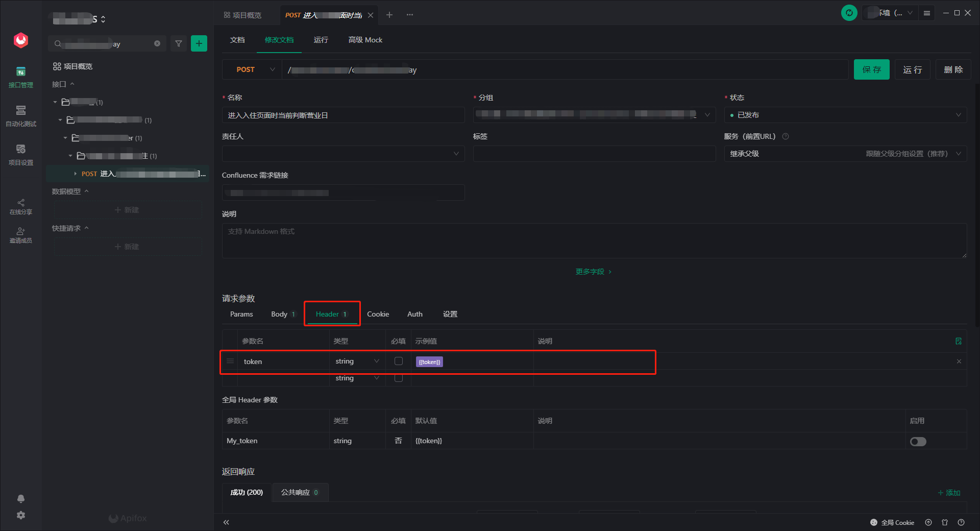Screen dimensions: 980x531
Task: Open 邀请成员 in the left sidebar
Action: point(21,235)
